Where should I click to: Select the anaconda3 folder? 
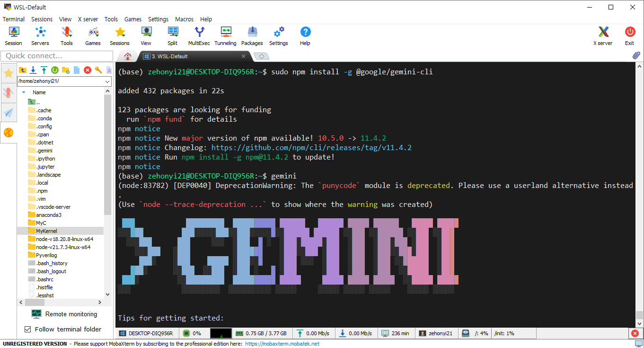pyautogui.click(x=49, y=215)
